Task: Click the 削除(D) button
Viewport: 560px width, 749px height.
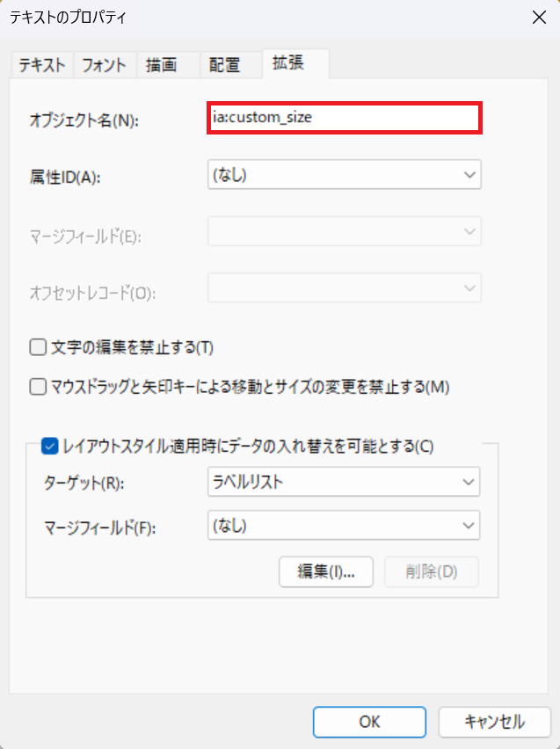Action: click(432, 571)
